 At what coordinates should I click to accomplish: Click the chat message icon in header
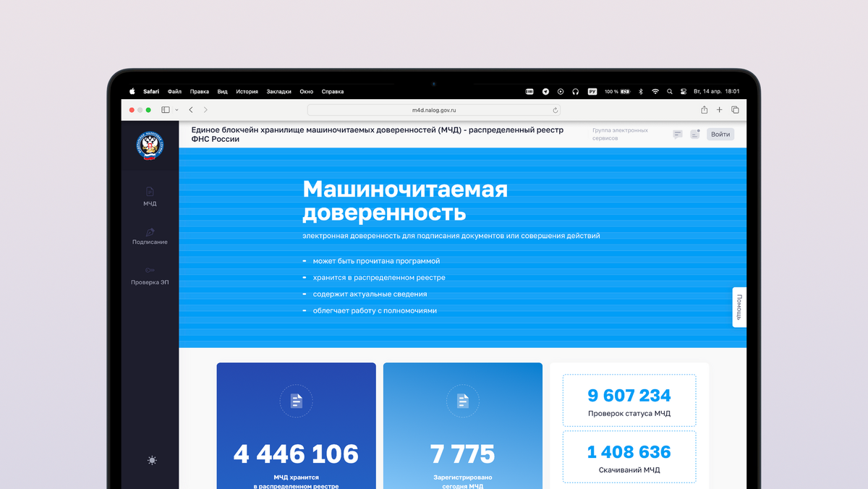tap(678, 134)
